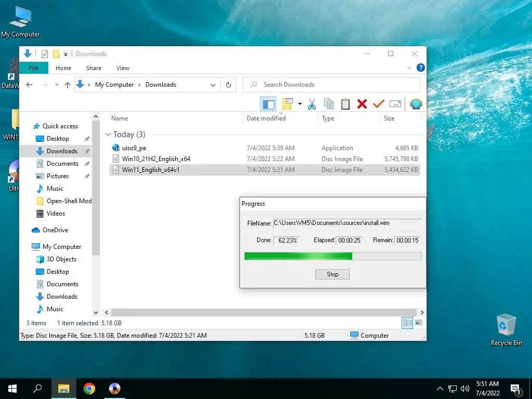532x399 pixels.
Task: Sort by the Date modified column header
Action: [x=281, y=118]
